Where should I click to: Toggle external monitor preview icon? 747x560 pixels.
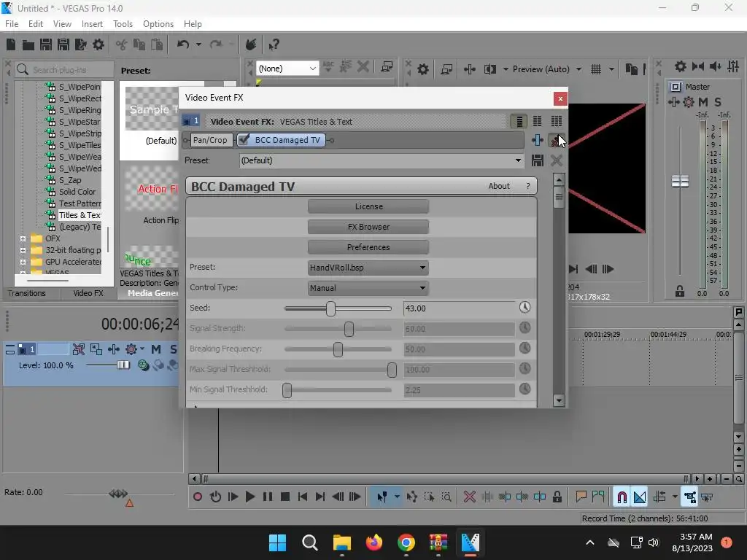446,69
